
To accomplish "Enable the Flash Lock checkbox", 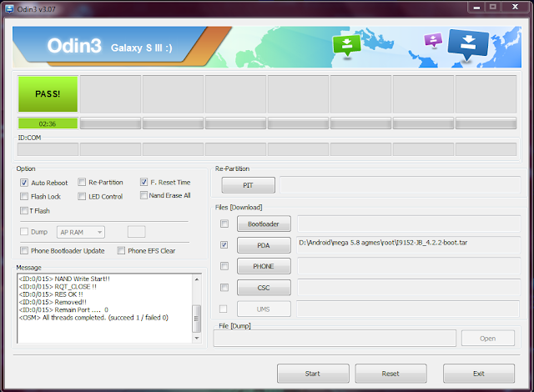I will click(24, 196).
